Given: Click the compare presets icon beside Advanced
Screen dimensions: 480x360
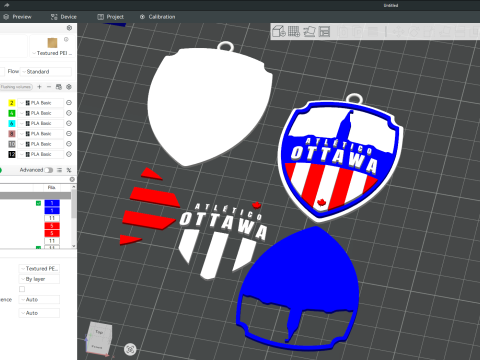Looking at the screenshot, I should [69, 170].
